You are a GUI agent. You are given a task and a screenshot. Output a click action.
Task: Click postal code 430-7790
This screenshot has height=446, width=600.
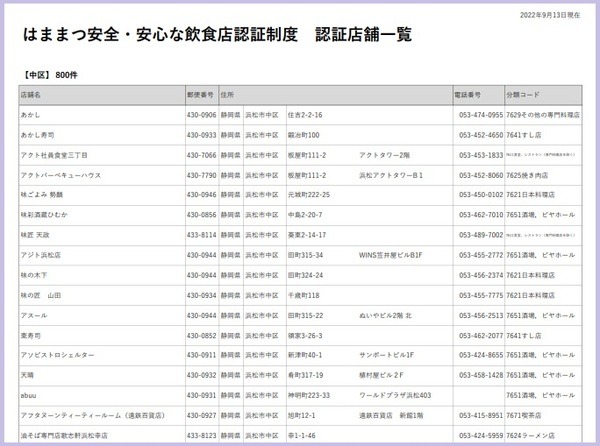point(202,176)
